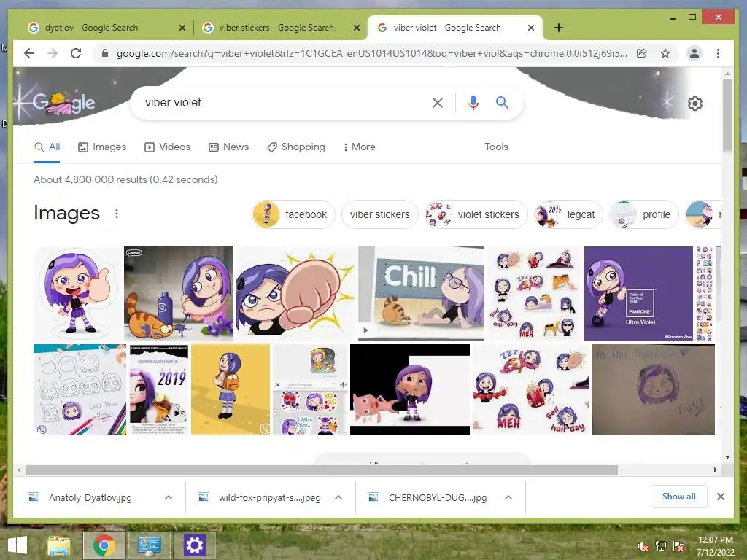Start voice search with the microphone
This screenshot has height=560, width=747.
(473, 102)
